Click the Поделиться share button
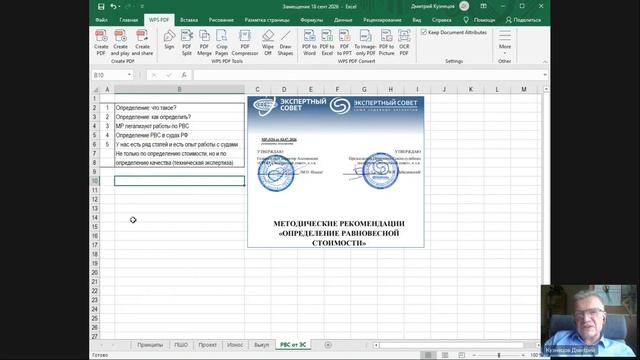 pyautogui.click(x=523, y=20)
